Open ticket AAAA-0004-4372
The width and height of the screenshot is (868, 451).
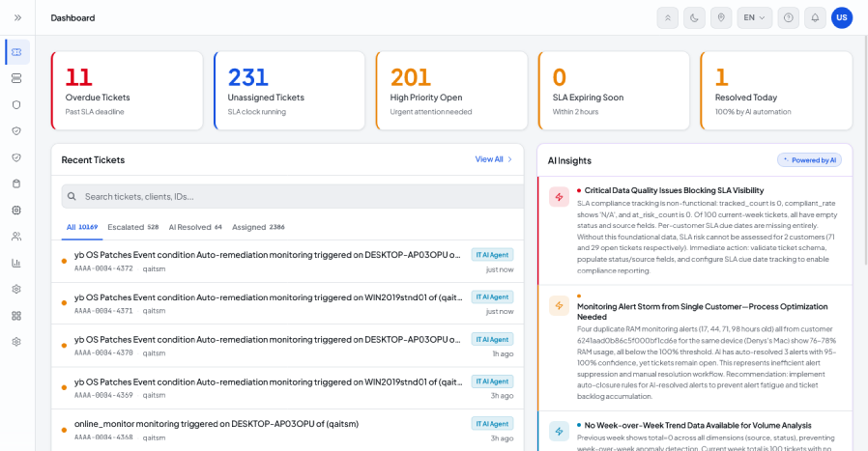click(x=287, y=261)
